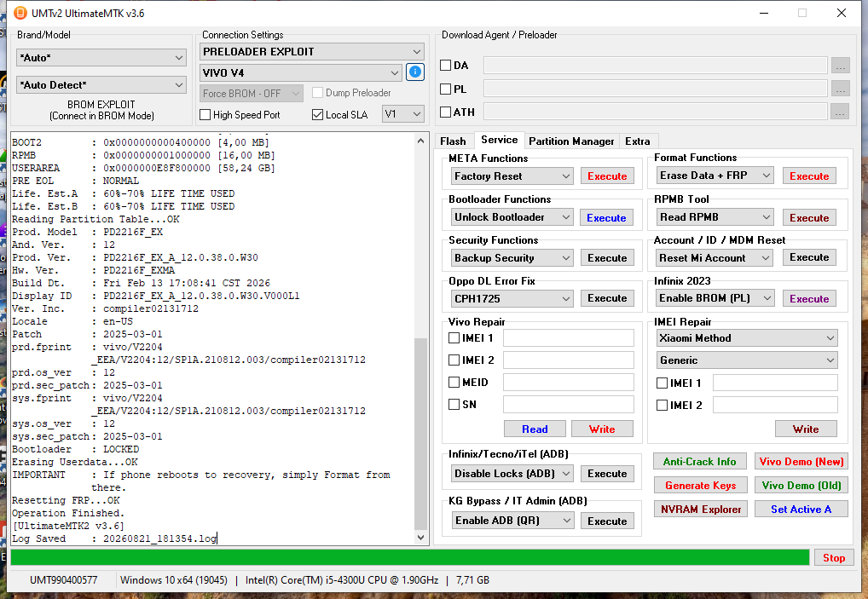Open the V1 SLA version dropdown
Image resolution: width=868 pixels, height=599 pixels.
click(403, 114)
